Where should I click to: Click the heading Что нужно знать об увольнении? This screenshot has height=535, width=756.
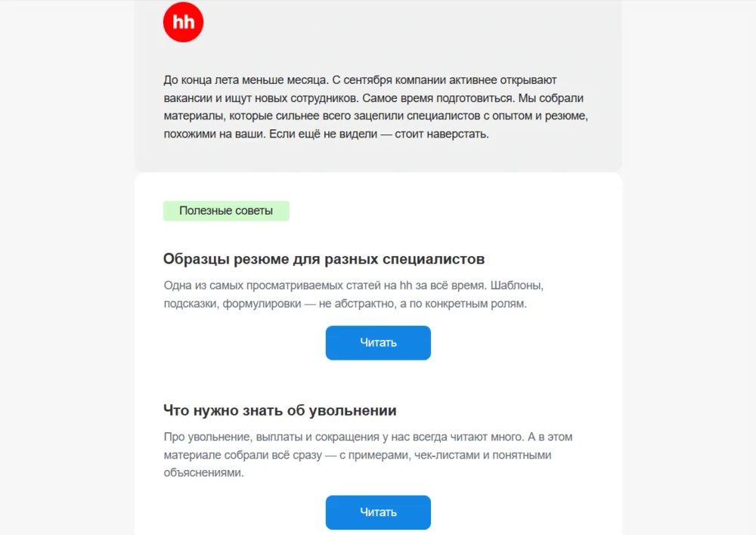pos(280,410)
